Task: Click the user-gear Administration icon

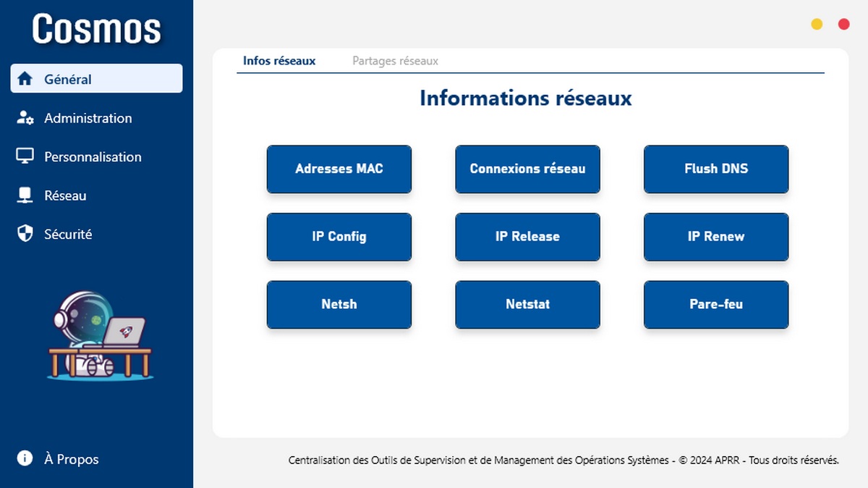Action: tap(25, 118)
